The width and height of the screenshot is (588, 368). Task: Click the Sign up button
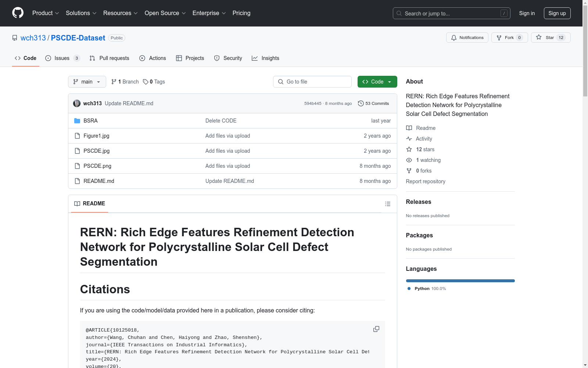[557, 13]
